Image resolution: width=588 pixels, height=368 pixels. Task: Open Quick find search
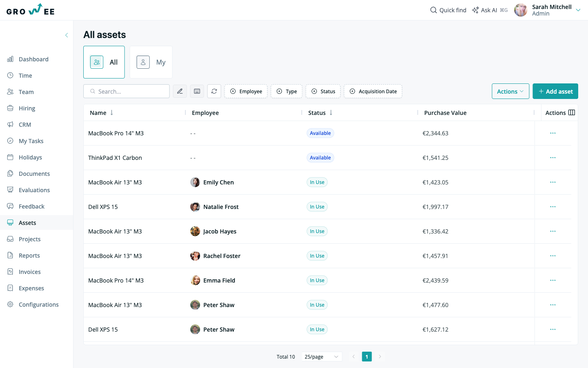(x=448, y=10)
